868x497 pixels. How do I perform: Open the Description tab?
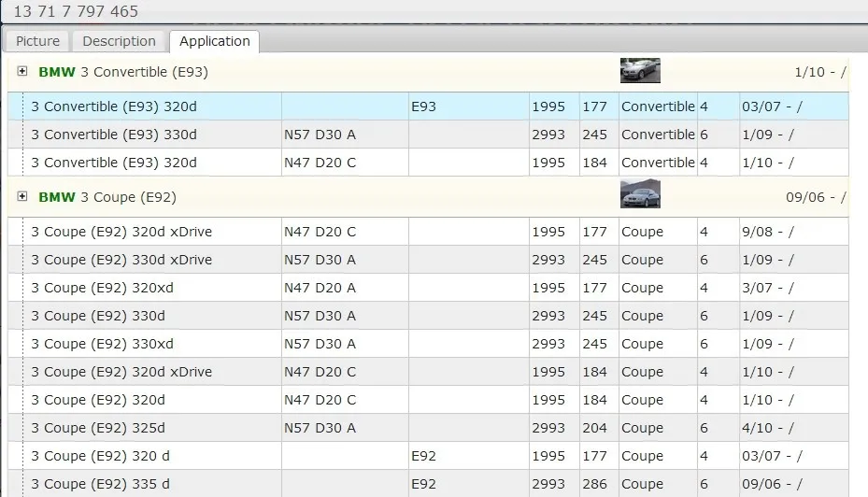tap(119, 41)
